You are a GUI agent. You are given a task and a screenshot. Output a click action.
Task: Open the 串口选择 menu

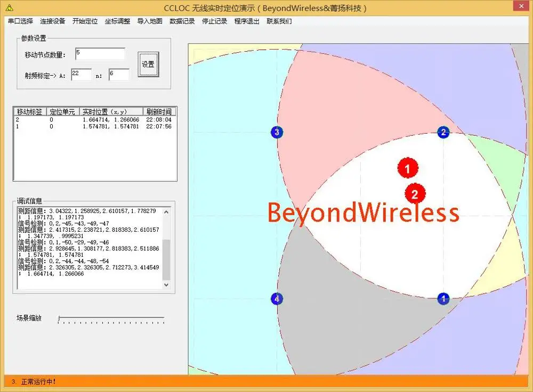click(20, 21)
